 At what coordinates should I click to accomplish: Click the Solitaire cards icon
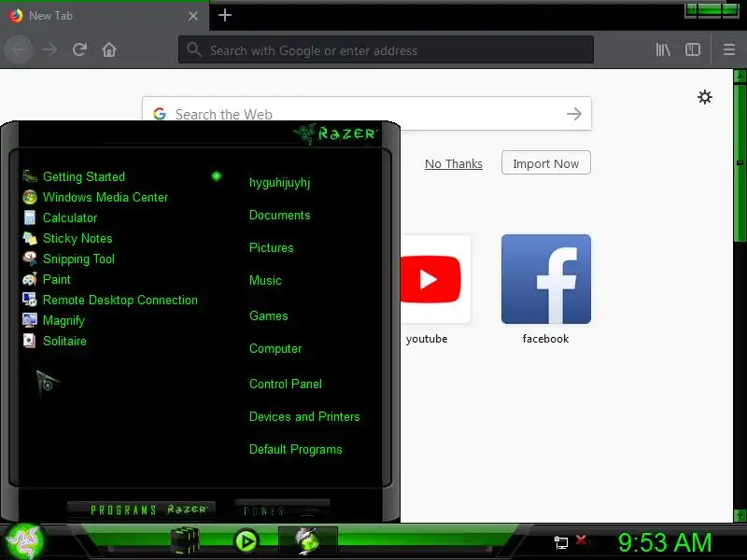(x=30, y=340)
